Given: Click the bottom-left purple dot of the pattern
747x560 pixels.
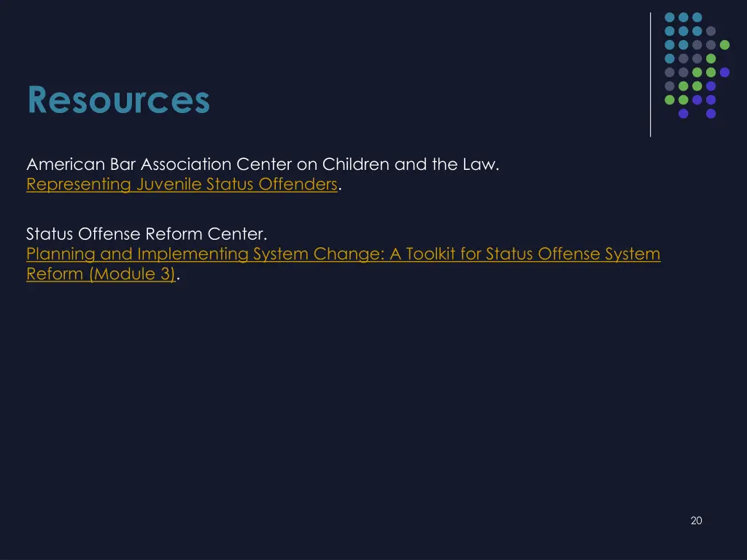Looking at the screenshot, I should point(683,114).
